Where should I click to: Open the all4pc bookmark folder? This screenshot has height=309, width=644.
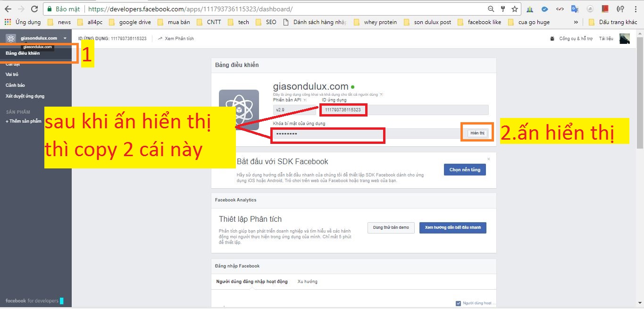point(90,22)
